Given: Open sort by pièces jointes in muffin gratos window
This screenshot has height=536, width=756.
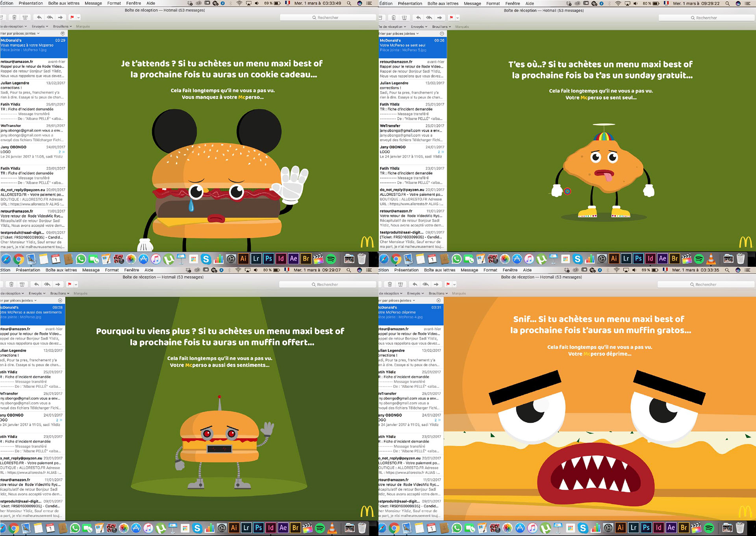Looking at the screenshot, I should [397, 300].
